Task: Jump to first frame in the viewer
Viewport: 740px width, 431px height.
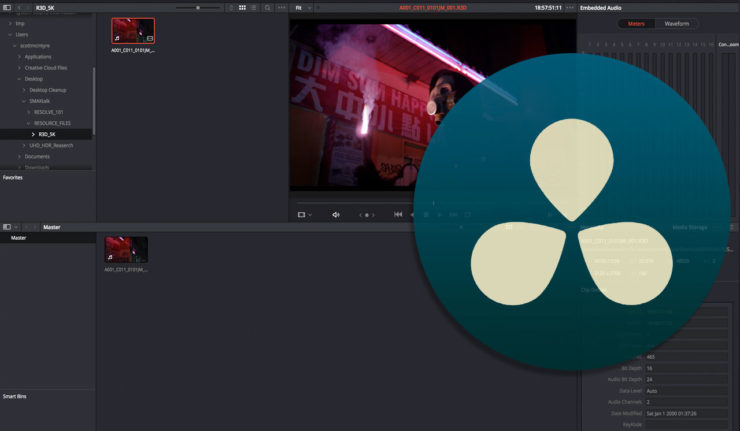Action: [x=398, y=214]
